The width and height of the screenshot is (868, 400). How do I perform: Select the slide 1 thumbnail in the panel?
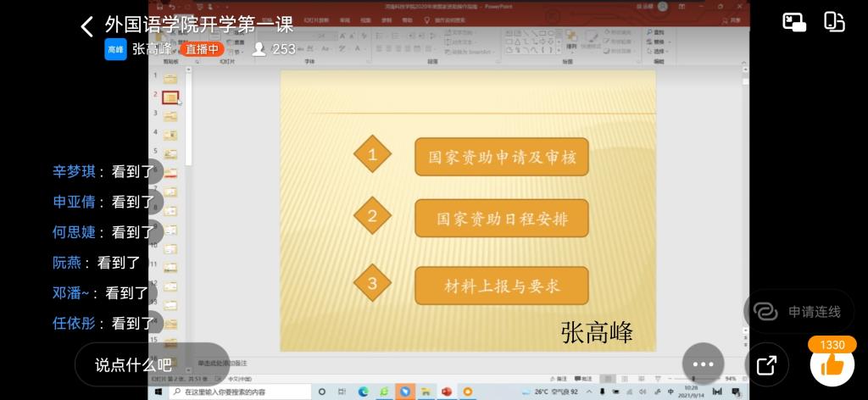(170, 79)
